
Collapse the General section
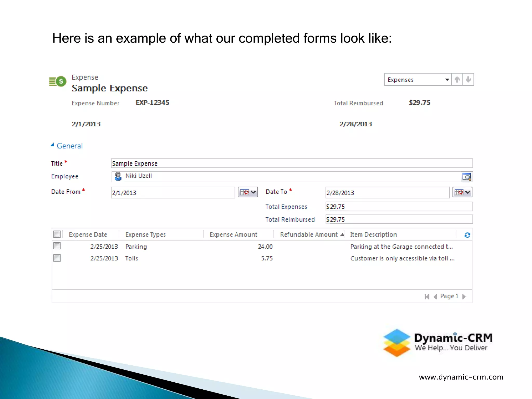coord(52,145)
